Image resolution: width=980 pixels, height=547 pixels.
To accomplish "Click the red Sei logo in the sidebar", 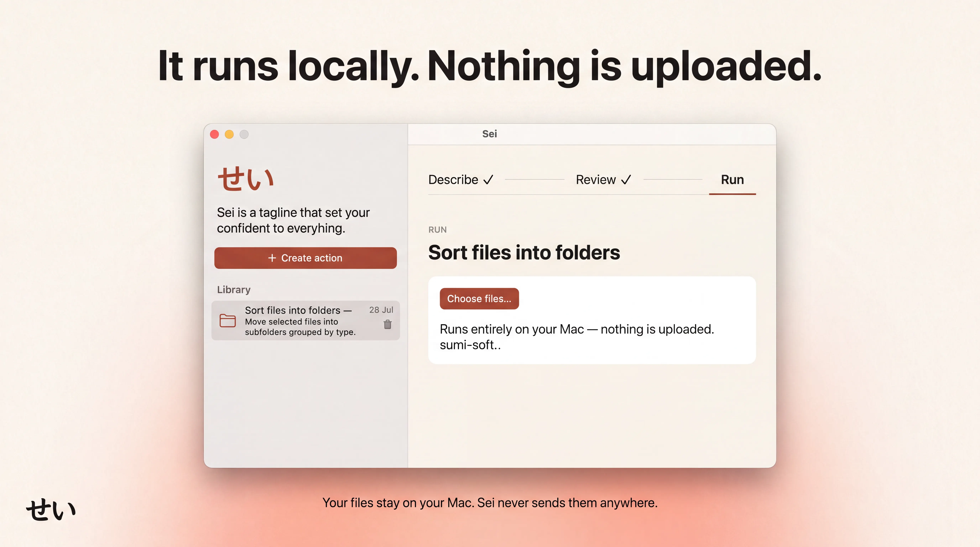I will coord(245,179).
